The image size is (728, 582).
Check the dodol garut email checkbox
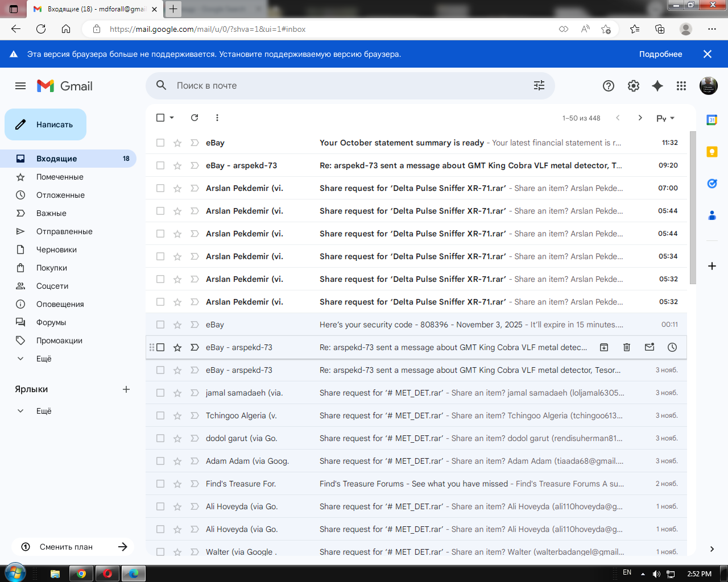(x=160, y=438)
